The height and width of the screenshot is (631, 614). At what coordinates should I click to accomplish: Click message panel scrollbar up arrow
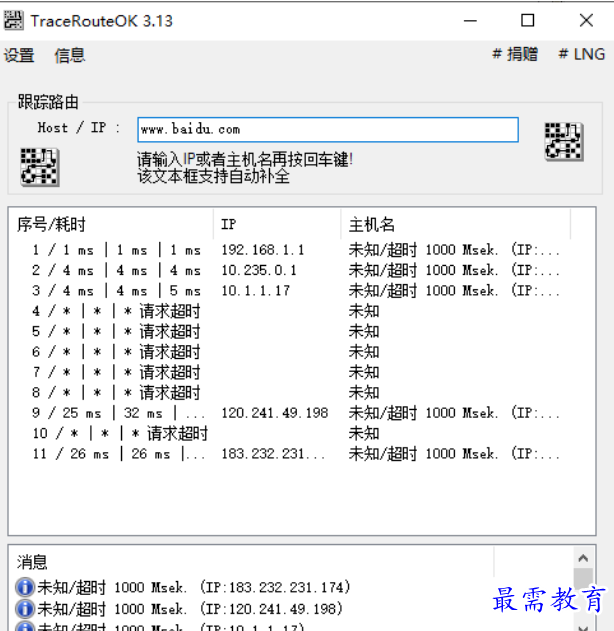pyautogui.click(x=583, y=558)
